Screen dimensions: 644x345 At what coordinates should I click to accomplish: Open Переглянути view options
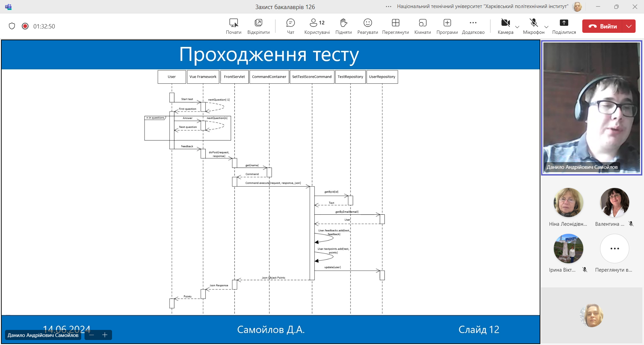(x=395, y=26)
